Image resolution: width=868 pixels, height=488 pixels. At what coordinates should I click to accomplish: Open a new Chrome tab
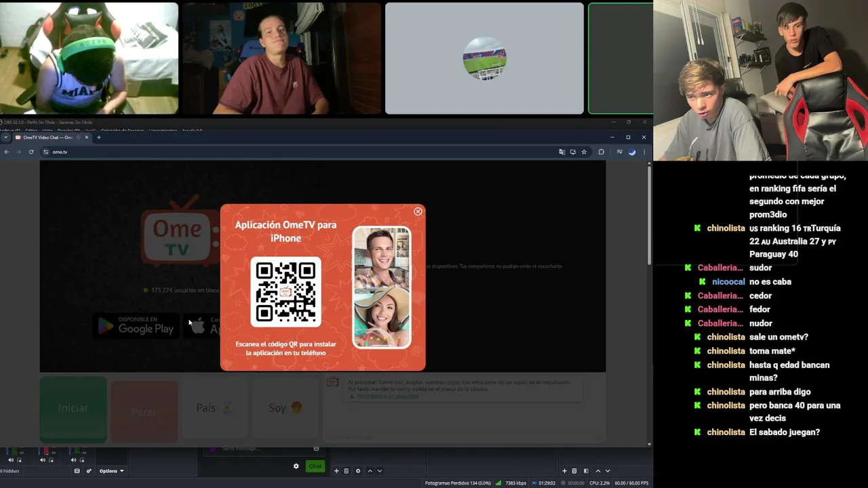[99, 138]
